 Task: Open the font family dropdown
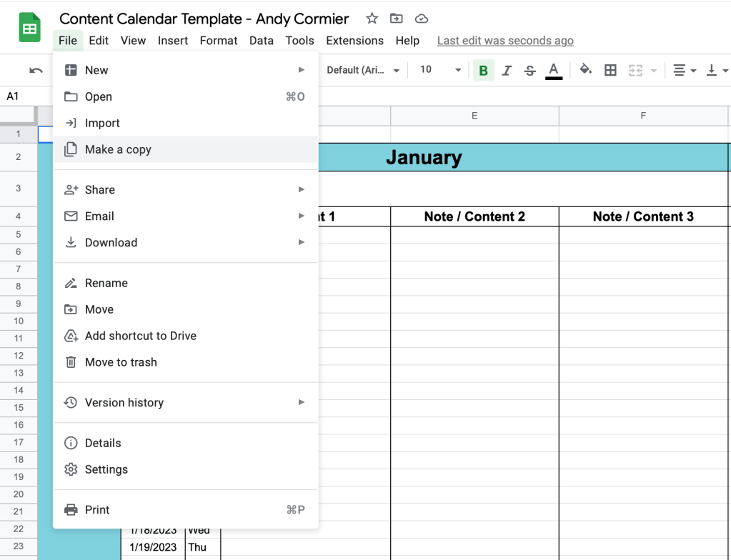(363, 70)
